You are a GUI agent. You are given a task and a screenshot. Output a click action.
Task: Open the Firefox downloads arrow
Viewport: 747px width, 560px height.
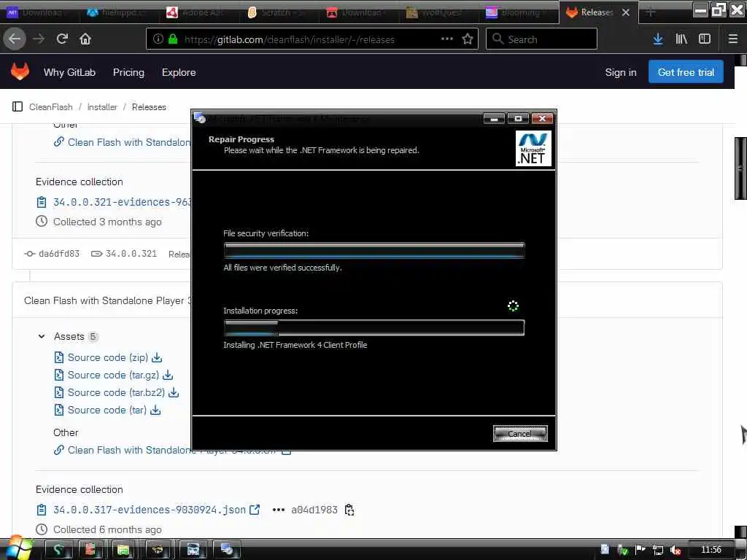[x=658, y=39]
